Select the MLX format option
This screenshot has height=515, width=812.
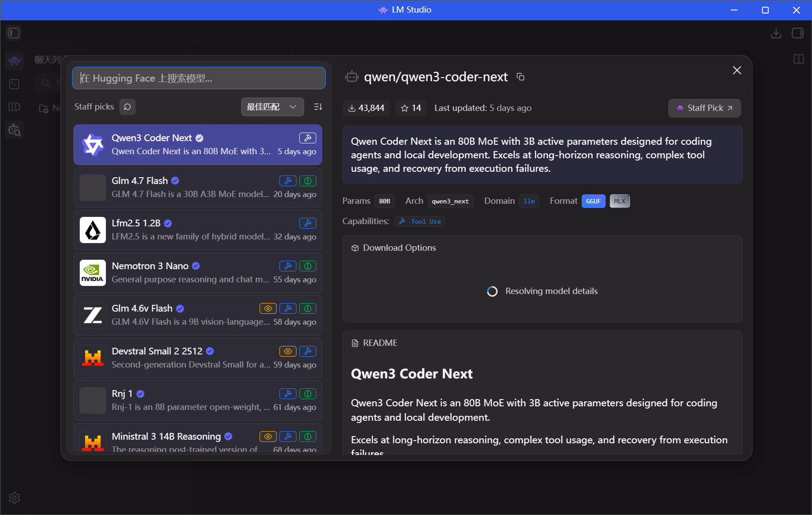click(x=620, y=201)
